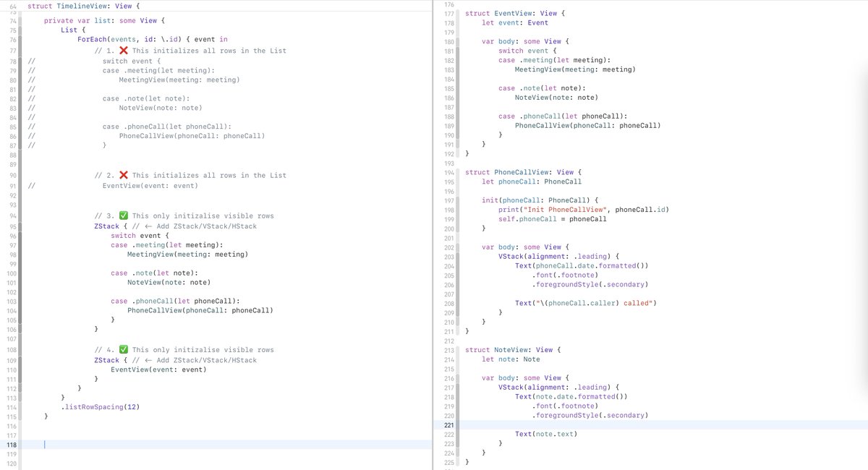Click 'switch event {' on line 96

140,236
